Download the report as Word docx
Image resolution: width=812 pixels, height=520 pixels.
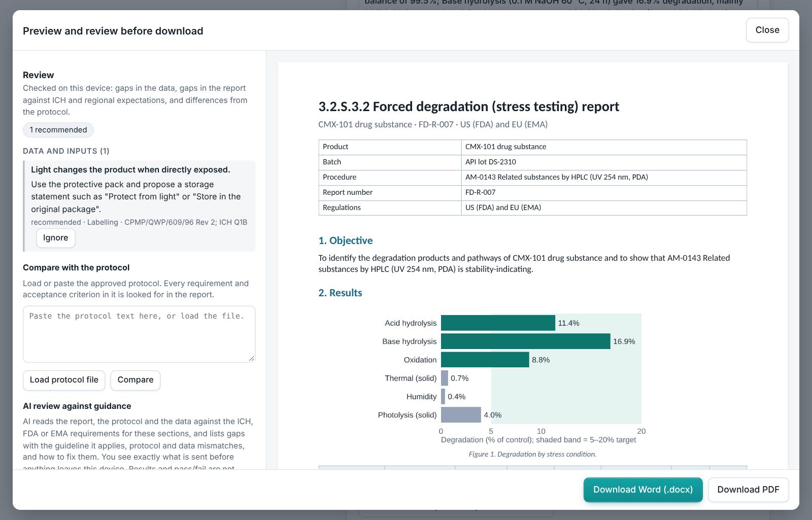(643, 490)
